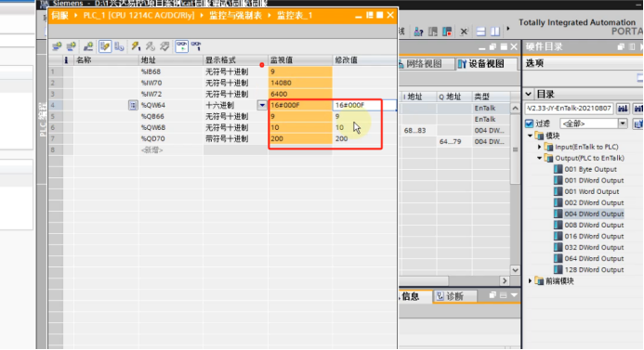
Task: Click device table scrollbar up arrow
Action: (515, 109)
